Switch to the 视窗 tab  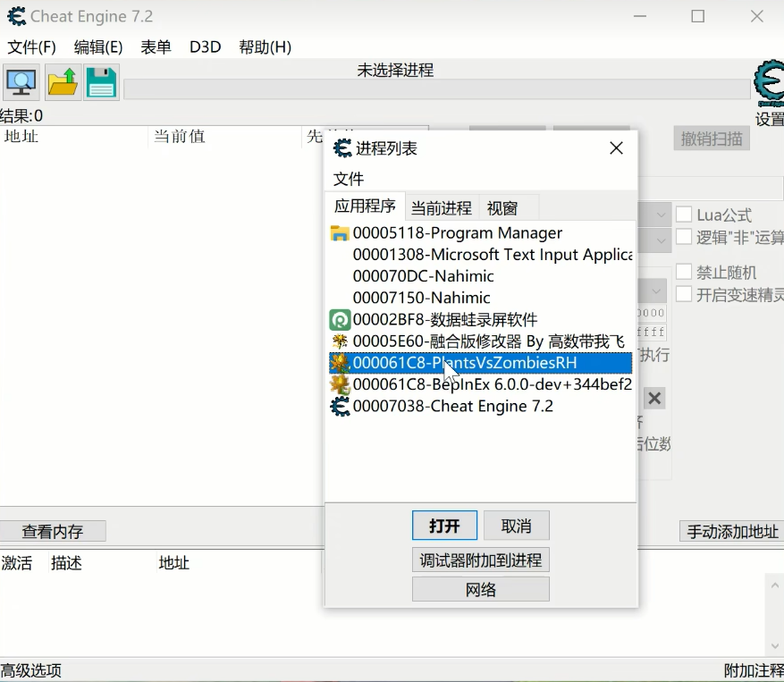[x=502, y=208]
